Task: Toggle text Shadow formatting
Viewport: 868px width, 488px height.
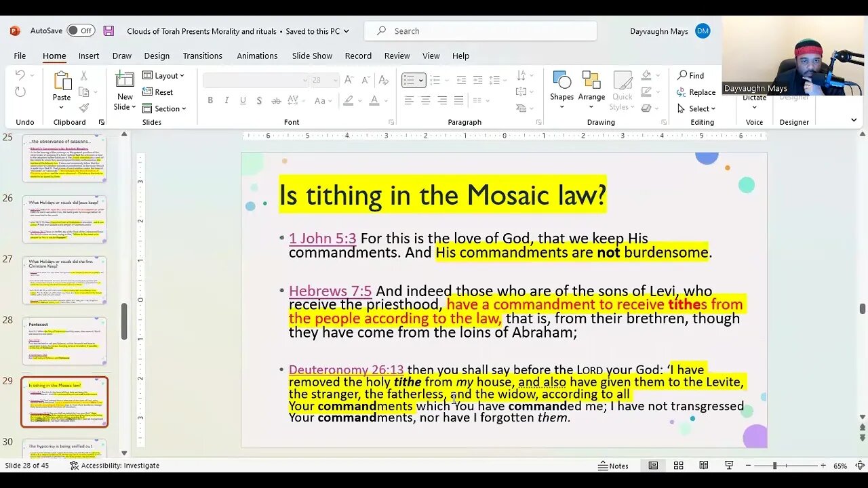Action: [259, 100]
